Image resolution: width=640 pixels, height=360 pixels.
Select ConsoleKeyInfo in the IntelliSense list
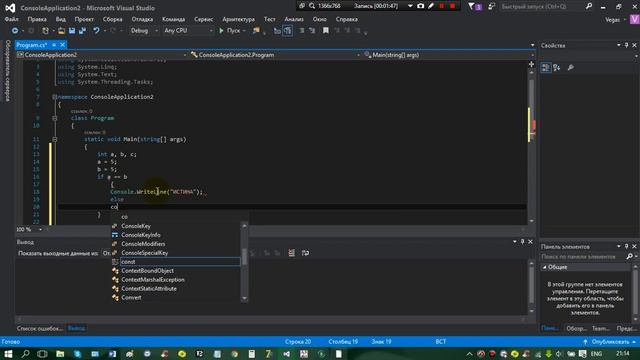point(176,235)
